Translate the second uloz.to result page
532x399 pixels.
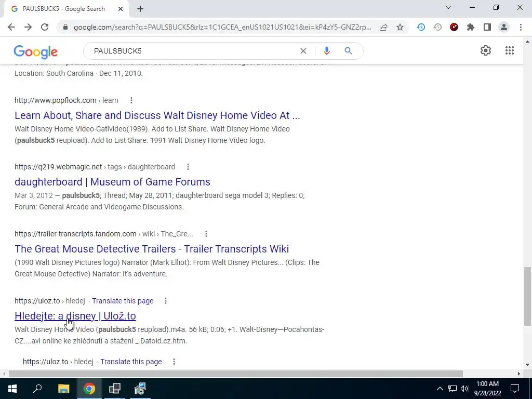click(x=131, y=362)
